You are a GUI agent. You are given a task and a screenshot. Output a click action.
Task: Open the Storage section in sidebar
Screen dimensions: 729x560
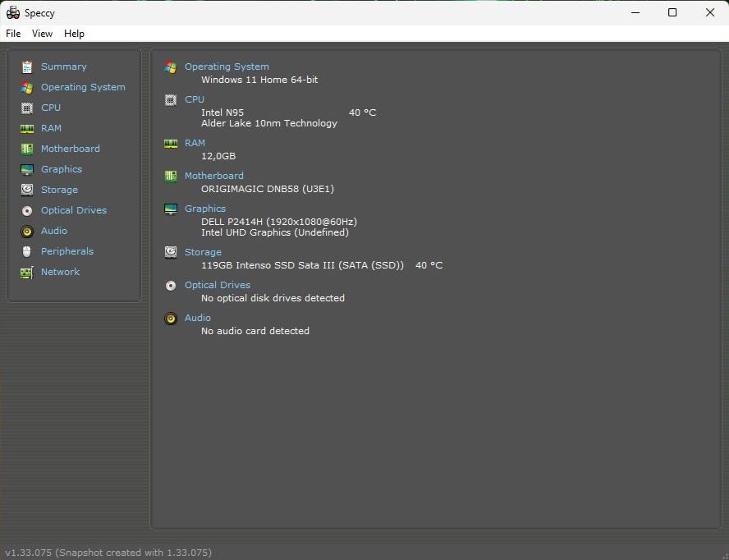pyautogui.click(x=59, y=190)
